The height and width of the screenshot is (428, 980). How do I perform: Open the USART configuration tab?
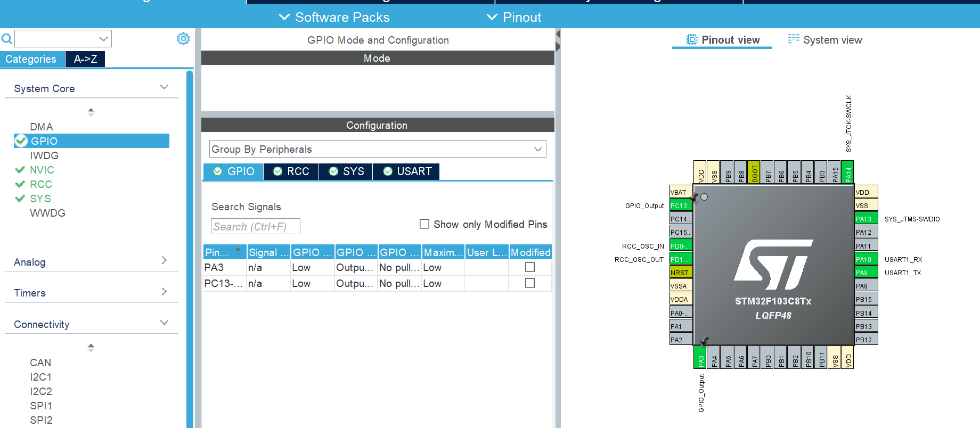point(407,171)
